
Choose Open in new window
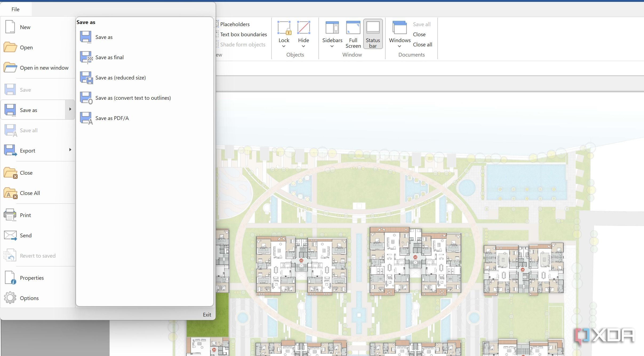click(38, 68)
